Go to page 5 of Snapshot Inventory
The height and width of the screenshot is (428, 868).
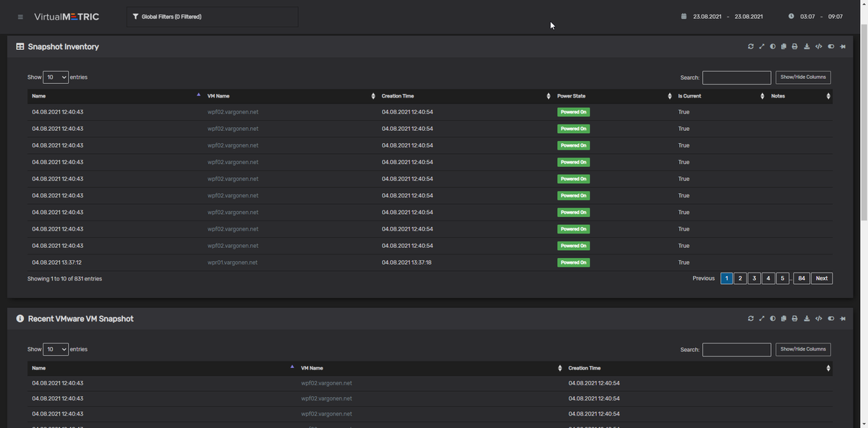pyautogui.click(x=783, y=278)
